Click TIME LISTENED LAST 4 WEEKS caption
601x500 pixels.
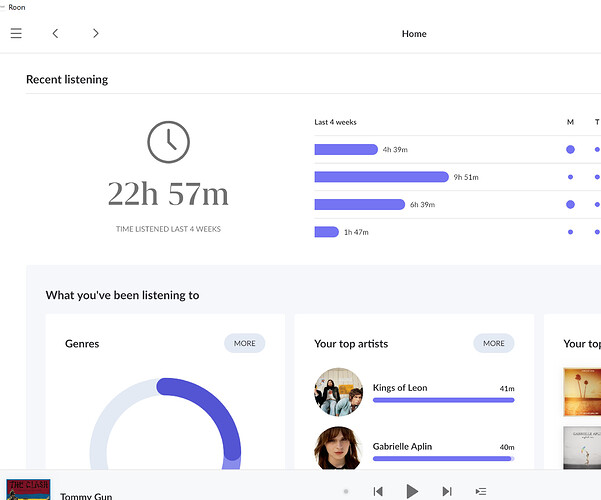(168, 229)
